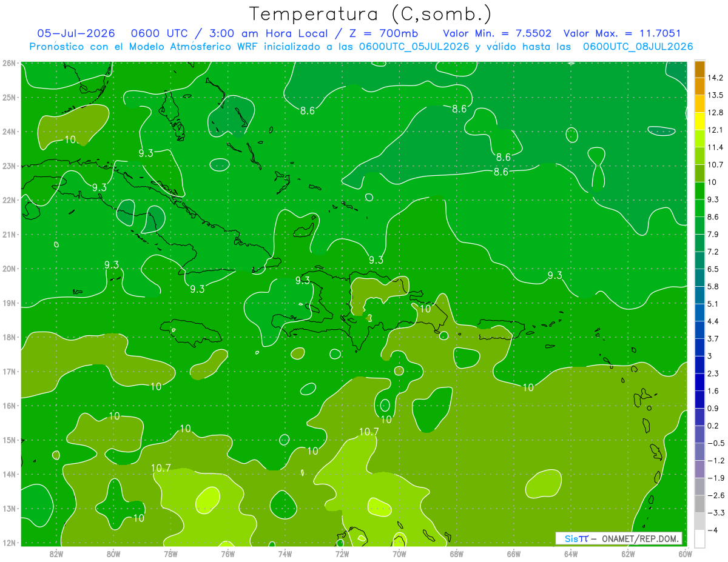Click the "Temperatura (C,somb.)" title
This screenshot has height=562, width=728.
pyautogui.click(x=371, y=15)
